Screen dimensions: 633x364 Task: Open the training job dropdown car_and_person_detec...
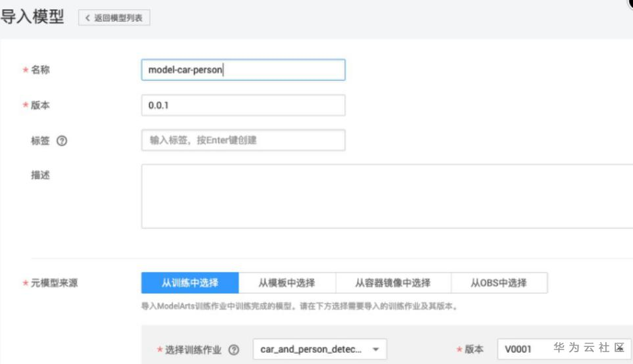[x=319, y=349]
